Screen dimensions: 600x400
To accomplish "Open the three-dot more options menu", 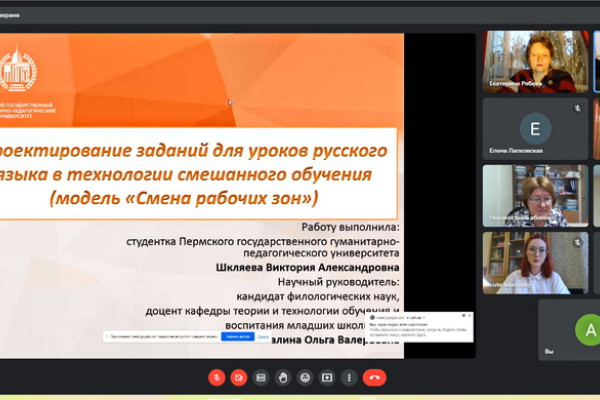I will [x=349, y=377].
